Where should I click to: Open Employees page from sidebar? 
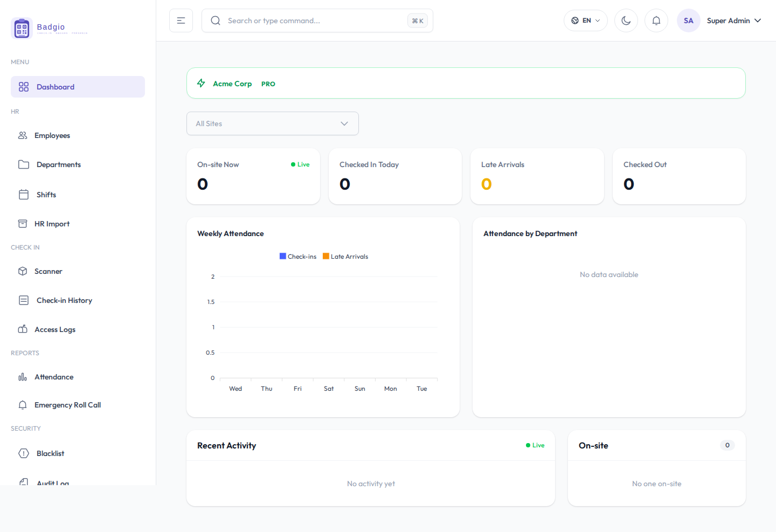pyautogui.click(x=78, y=135)
